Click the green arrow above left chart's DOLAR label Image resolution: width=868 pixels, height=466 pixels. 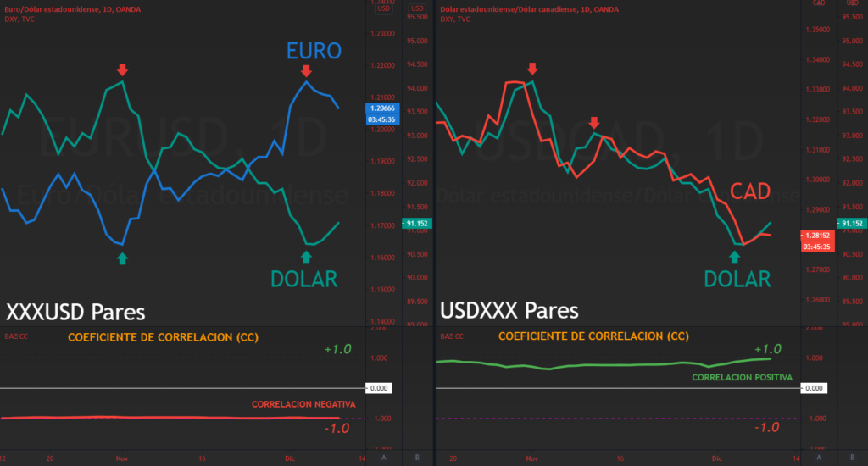(x=306, y=257)
